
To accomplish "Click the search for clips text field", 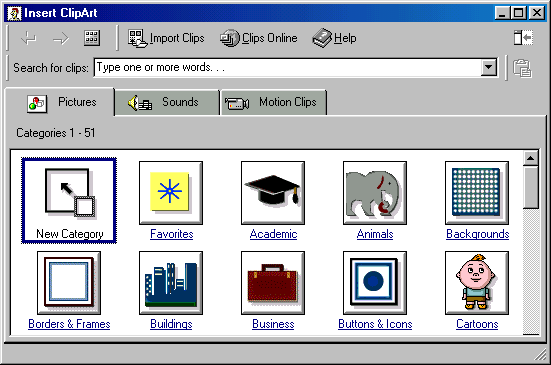I will [x=287, y=67].
